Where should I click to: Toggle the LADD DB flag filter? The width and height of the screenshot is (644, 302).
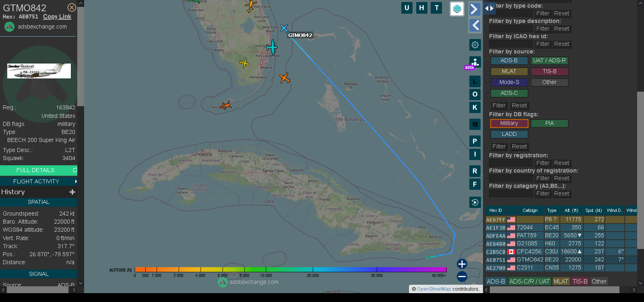(509, 134)
